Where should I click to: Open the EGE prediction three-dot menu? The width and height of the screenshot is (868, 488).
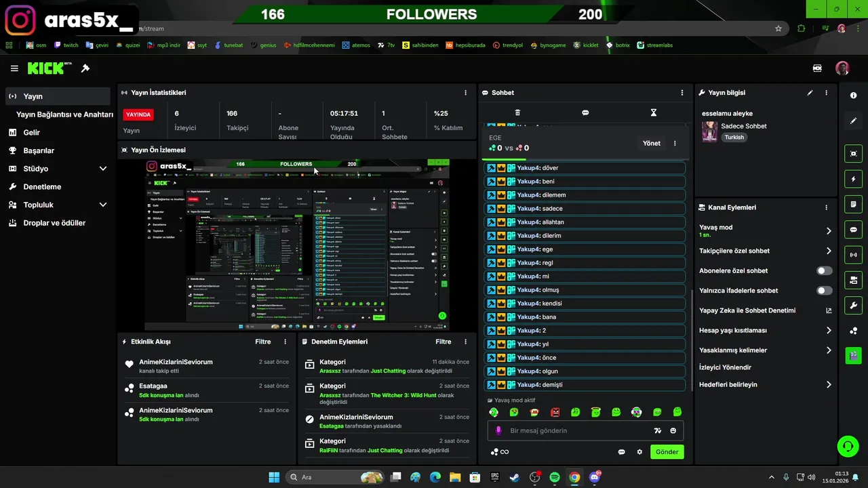(x=675, y=144)
